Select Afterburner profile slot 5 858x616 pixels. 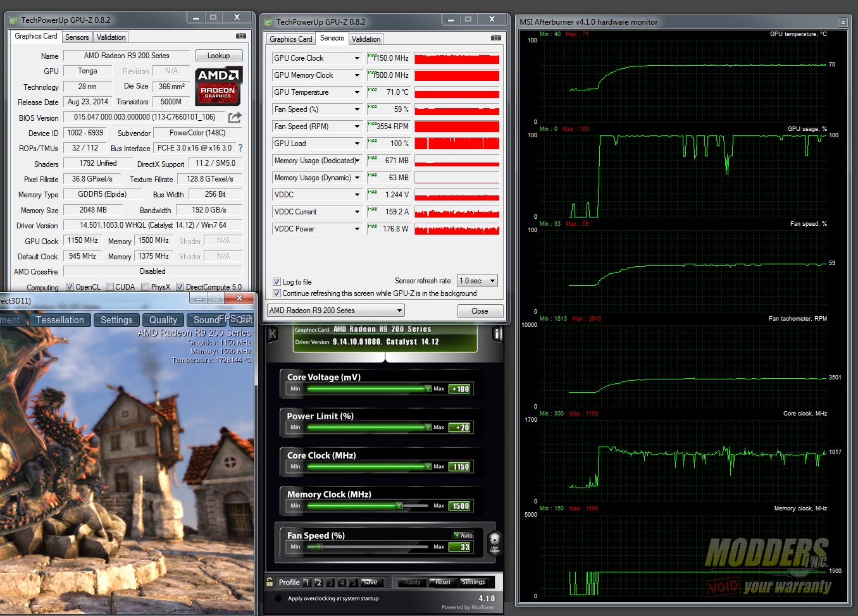click(354, 582)
